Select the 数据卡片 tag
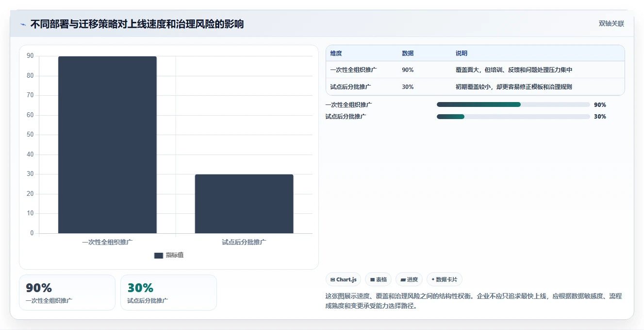The height and width of the screenshot is (330, 644). tap(445, 279)
